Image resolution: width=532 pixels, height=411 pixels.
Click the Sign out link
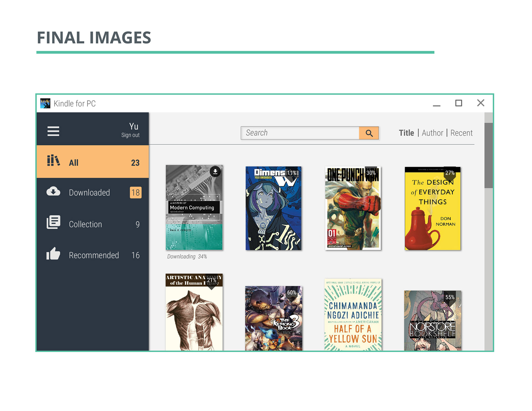tap(130, 135)
